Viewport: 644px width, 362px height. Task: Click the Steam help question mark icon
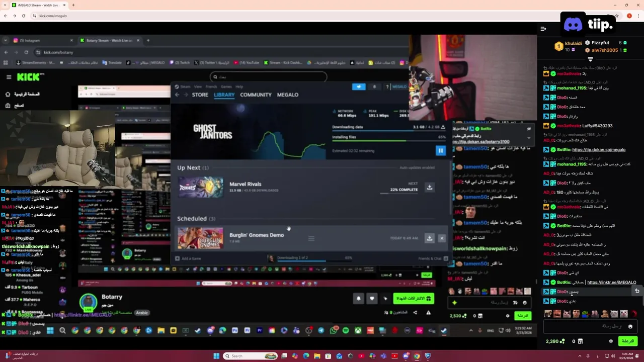pyautogui.click(x=387, y=86)
